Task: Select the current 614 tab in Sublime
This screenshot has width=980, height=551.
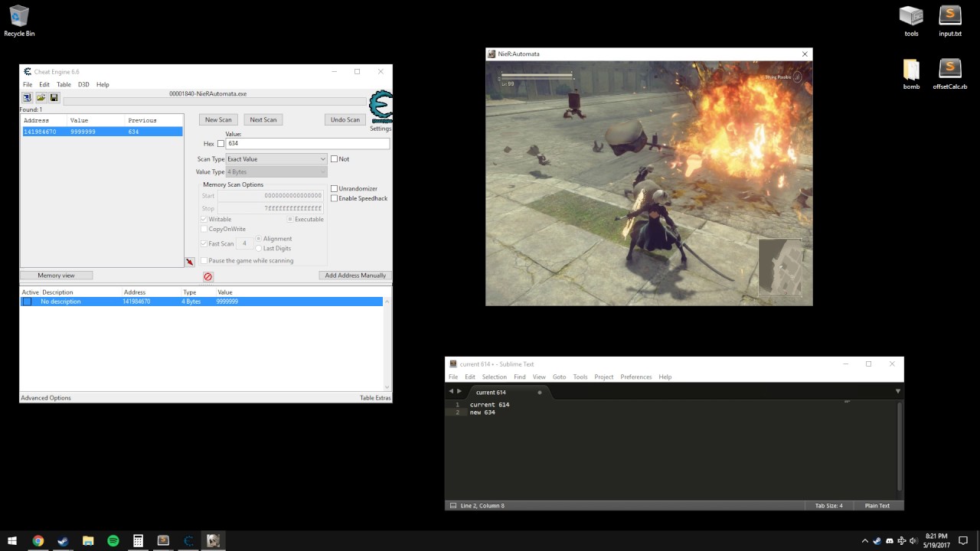Action: point(506,392)
